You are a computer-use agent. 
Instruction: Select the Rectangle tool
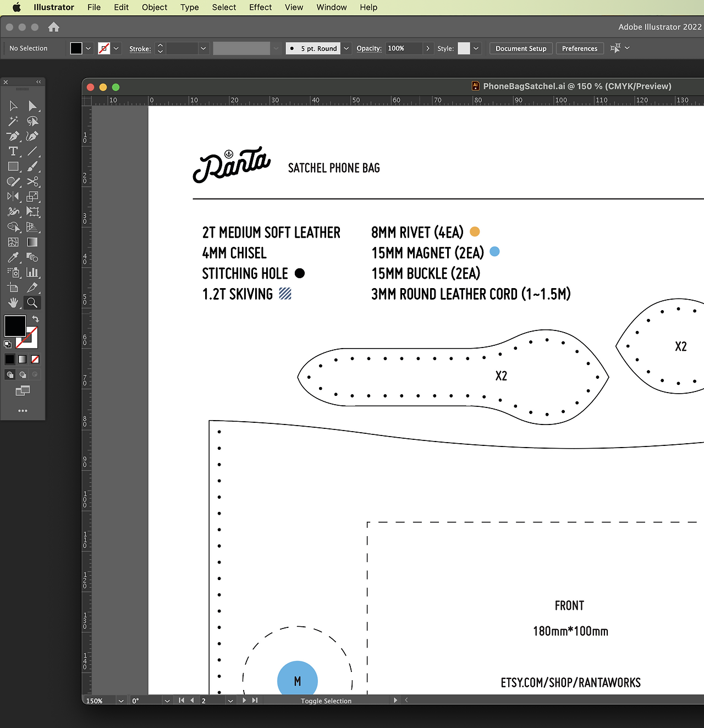click(x=14, y=167)
